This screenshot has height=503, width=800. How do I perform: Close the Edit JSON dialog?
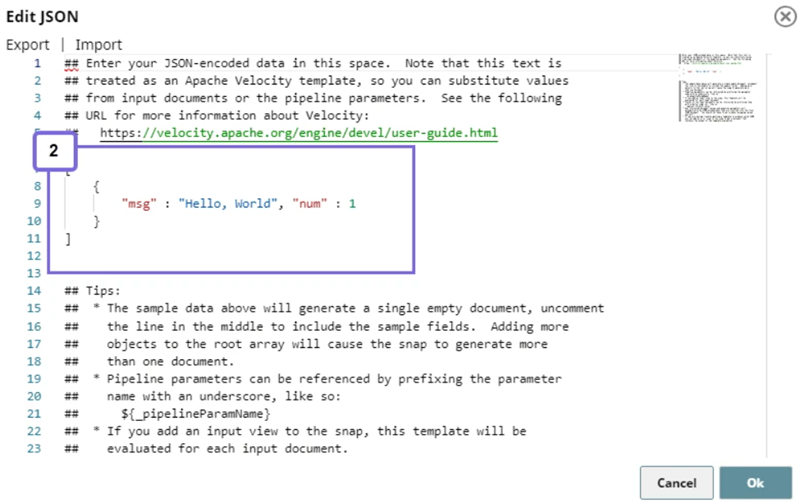[783, 16]
